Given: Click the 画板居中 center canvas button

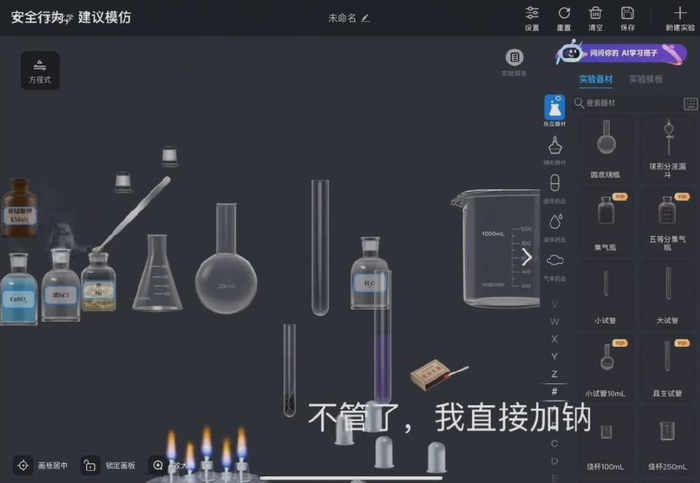Looking at the screenshot, I should click(x=41, y=466).
